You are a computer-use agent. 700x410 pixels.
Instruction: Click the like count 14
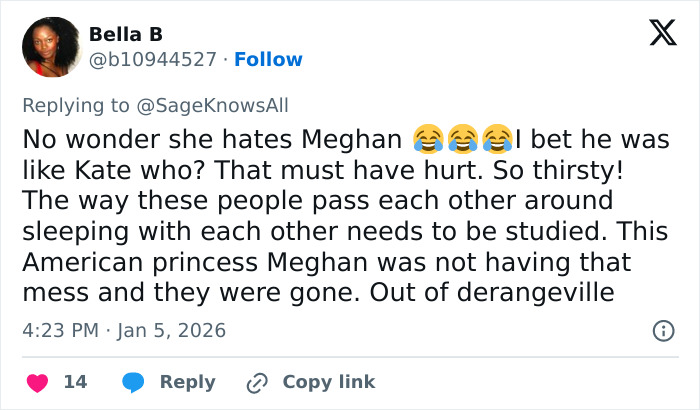click(x=75, y=382)
